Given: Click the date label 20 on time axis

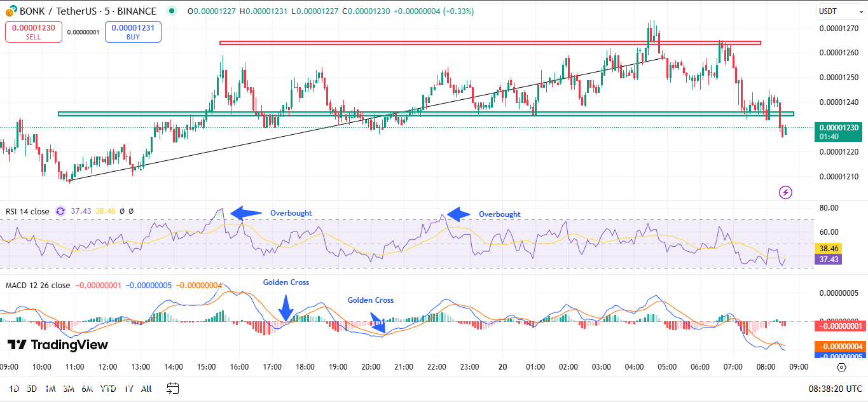Looking at the screenshot, I should tap(503, 366).
